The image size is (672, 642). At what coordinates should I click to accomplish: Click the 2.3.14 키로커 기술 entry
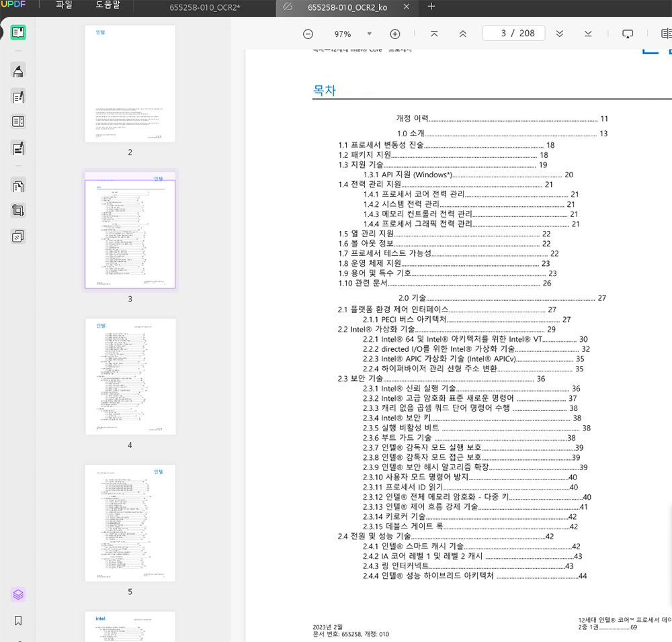[x=470, y=516]
